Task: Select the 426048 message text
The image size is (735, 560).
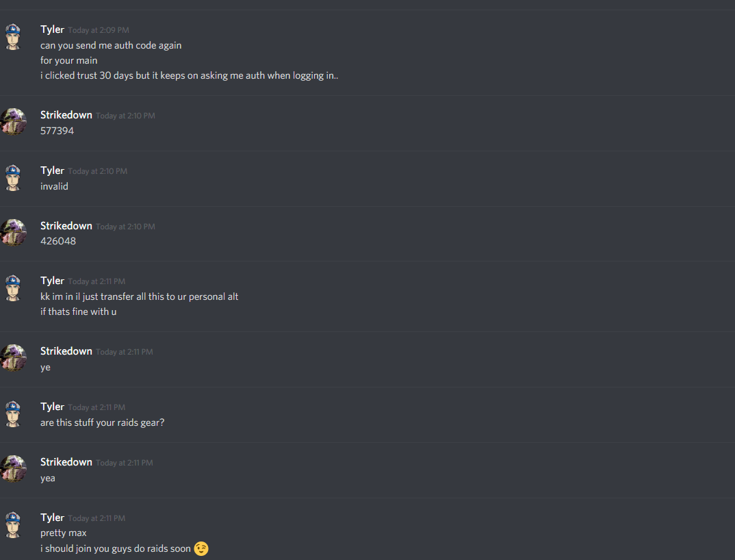Action: 58,241
